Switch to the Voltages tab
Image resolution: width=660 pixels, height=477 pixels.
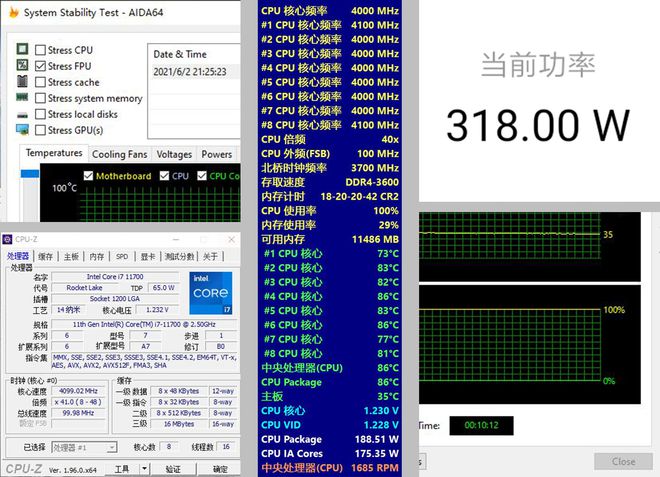[174, 155]
